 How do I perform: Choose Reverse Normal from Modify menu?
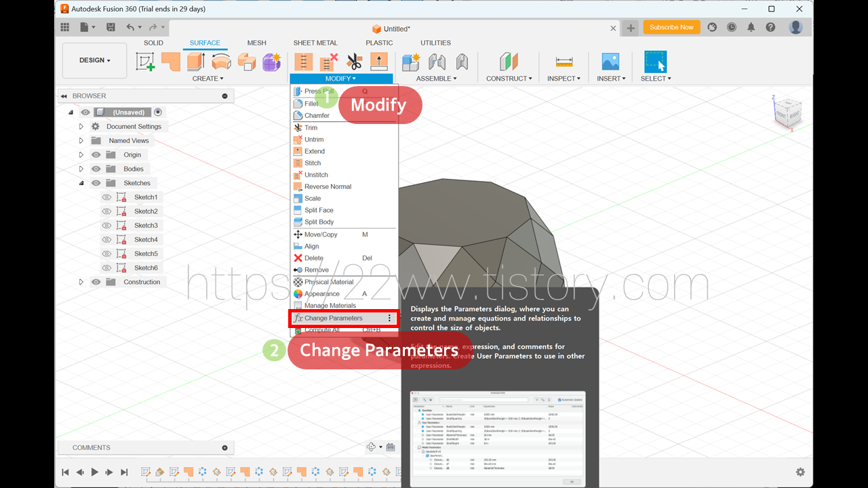pyautogui.click(x=343, y=186)
